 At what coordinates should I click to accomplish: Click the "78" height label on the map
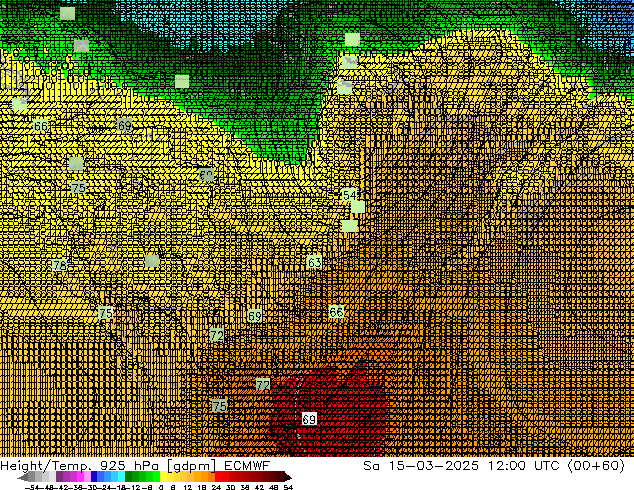(59, 266)
